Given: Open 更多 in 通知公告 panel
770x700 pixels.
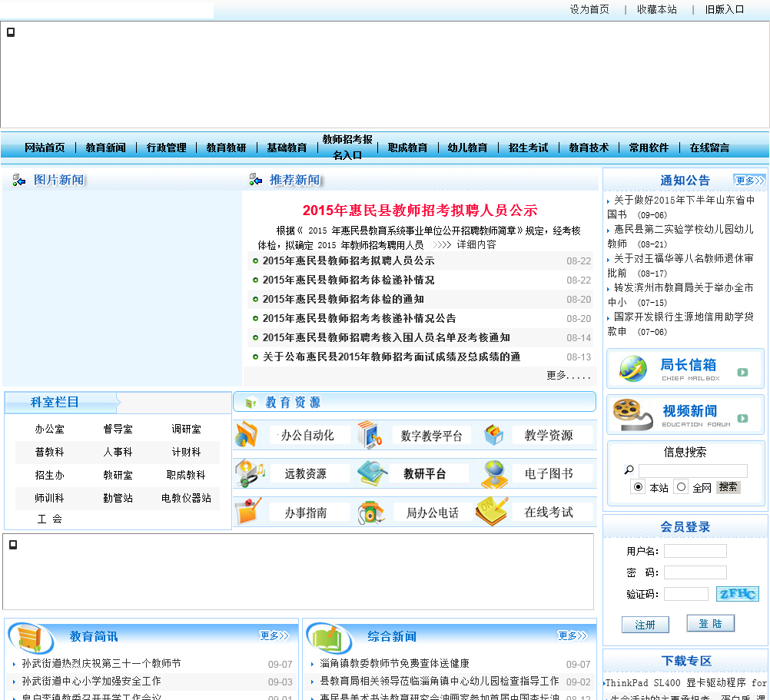Looking at the screenshot, I should [x=749, y=181].
